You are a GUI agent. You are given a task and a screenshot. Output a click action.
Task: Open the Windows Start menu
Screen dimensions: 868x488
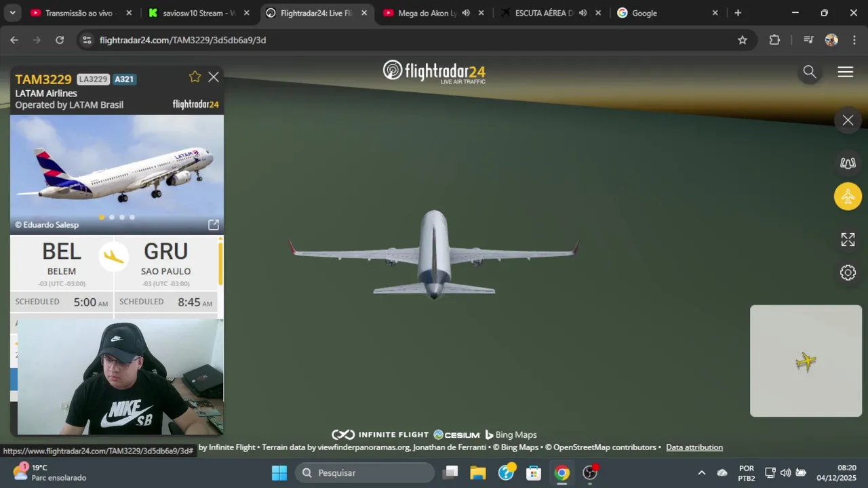[279, 472]
